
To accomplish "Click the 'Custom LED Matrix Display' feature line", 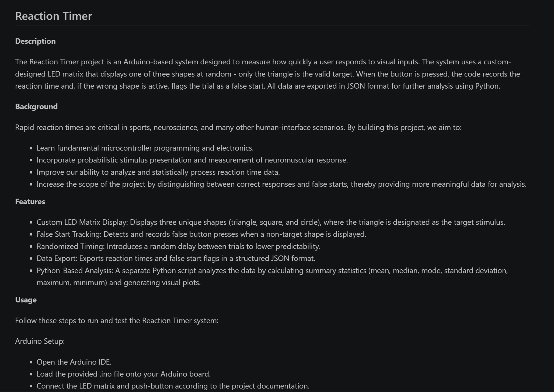I will pyautogui.click(x=271, y=222).
